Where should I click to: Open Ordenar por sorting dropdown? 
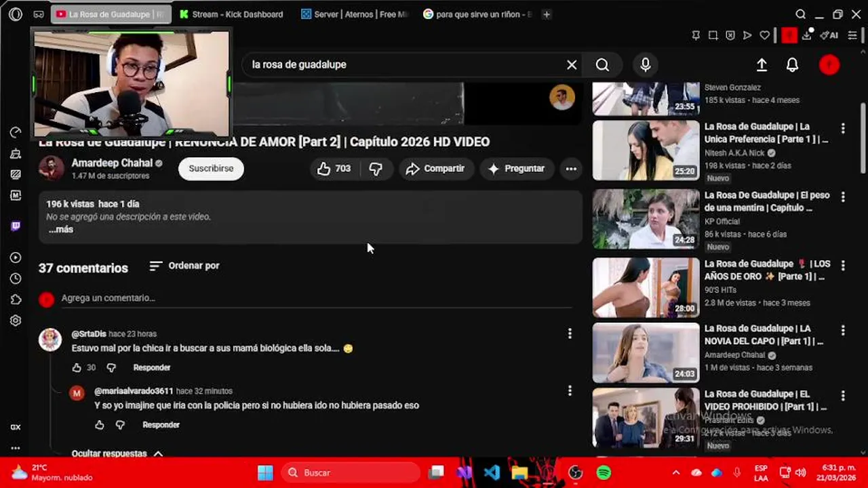[184, 266]
